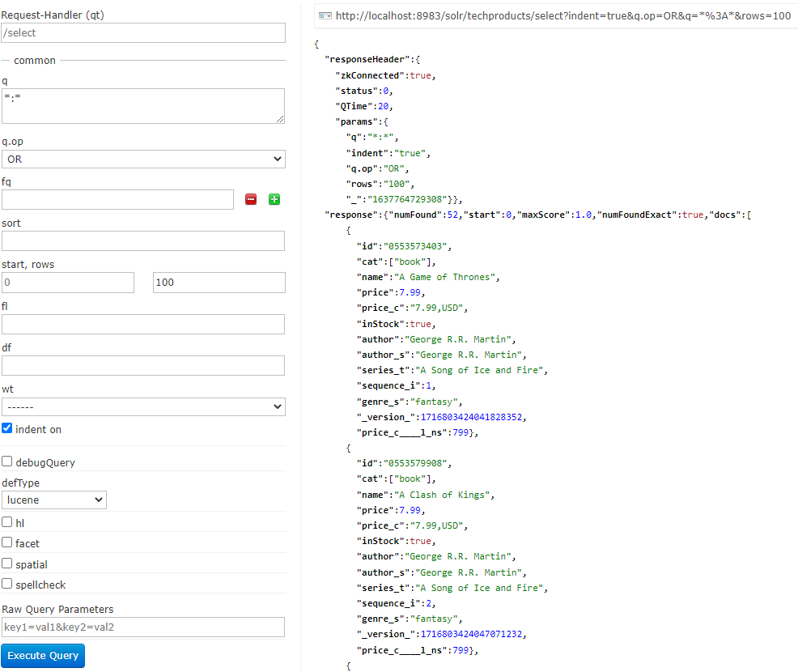This screenshot has width=798, height=672.
Task: Click the QTime value 20
Action: pyautogui.click(x=384, y=106)
